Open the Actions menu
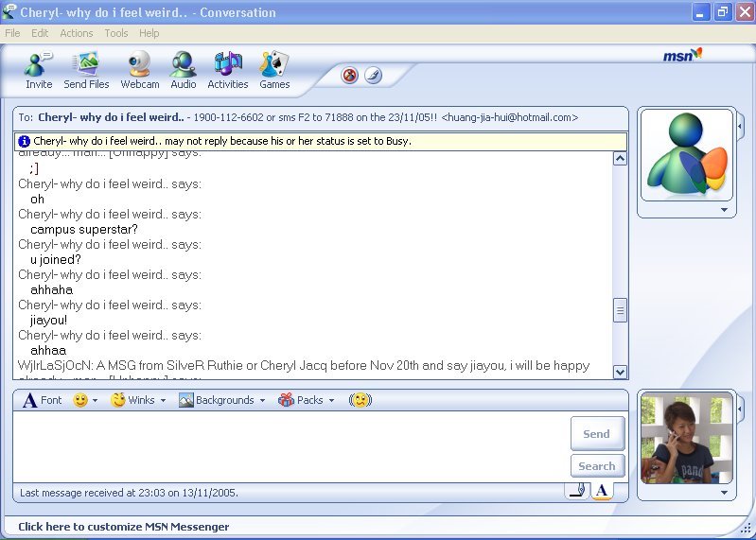The height and width of the screenshot is (540, 756). [77, 33]
